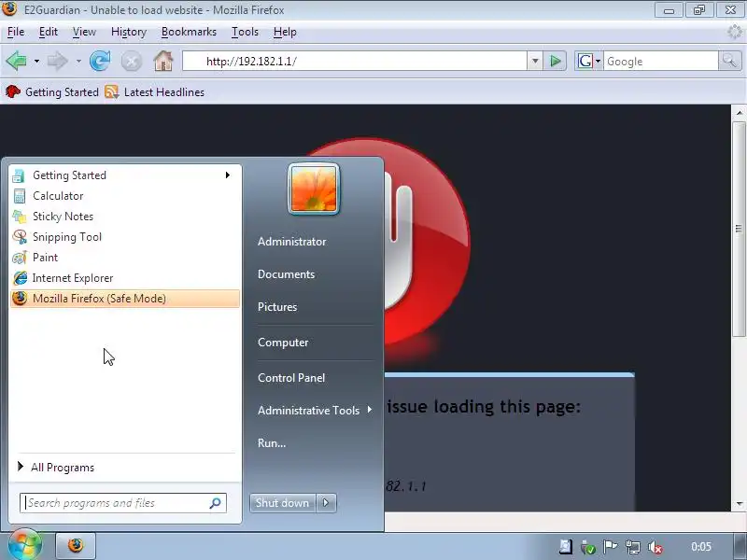Open Computer from the Start menu

pyautogui.click(x=283, y=343)
